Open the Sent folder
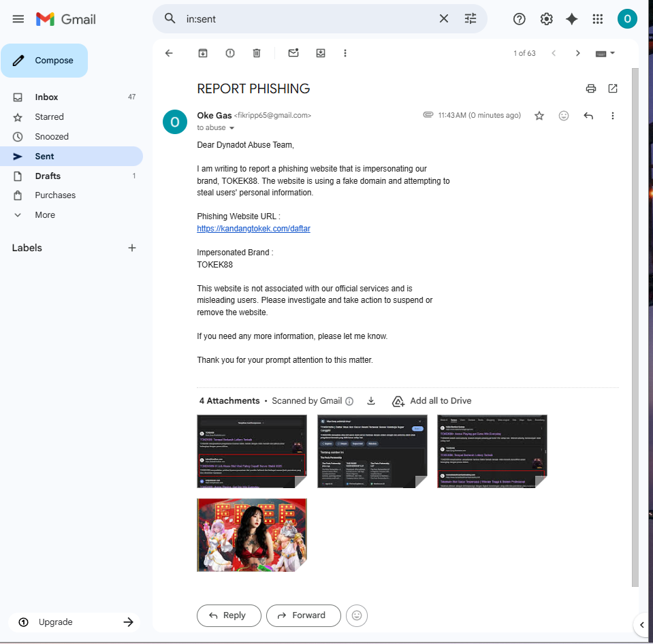This screenshot has height=644, width=653. [71, 156]
